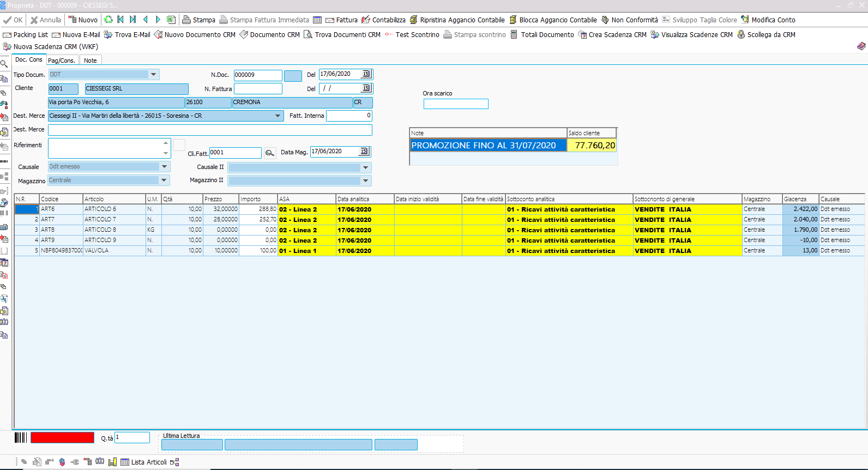Switch to Note tab

(91, 60)
